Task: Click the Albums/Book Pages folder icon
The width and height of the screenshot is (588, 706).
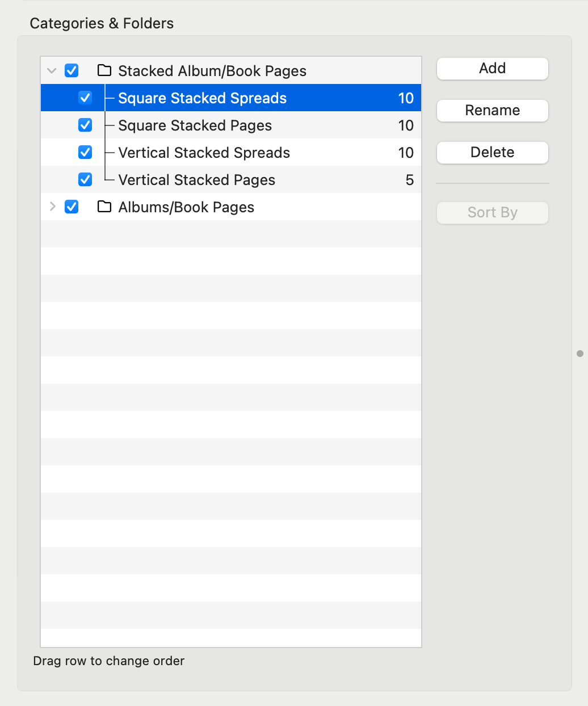Action: pos(104,207)
